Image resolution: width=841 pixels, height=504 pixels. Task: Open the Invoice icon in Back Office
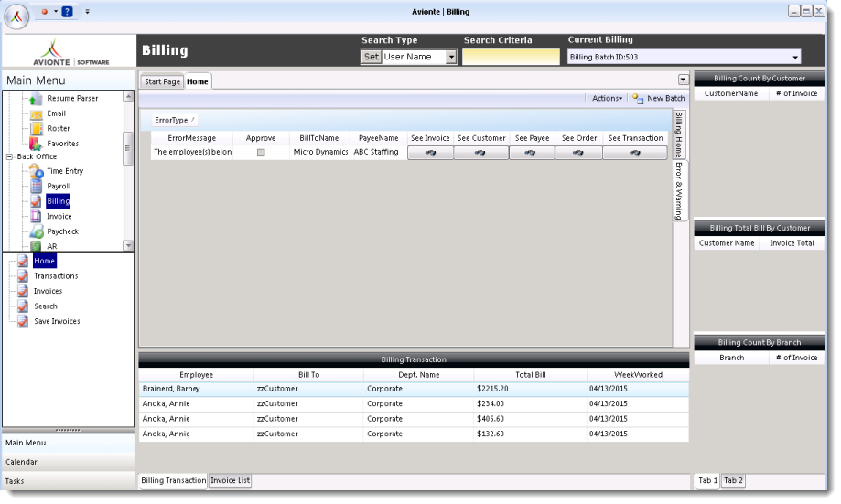click(x=36, y=216)
